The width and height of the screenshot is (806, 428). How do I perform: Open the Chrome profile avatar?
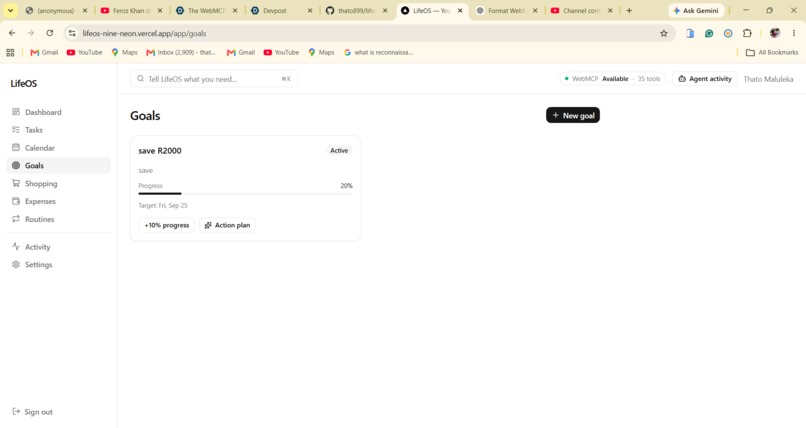(775, 33)
